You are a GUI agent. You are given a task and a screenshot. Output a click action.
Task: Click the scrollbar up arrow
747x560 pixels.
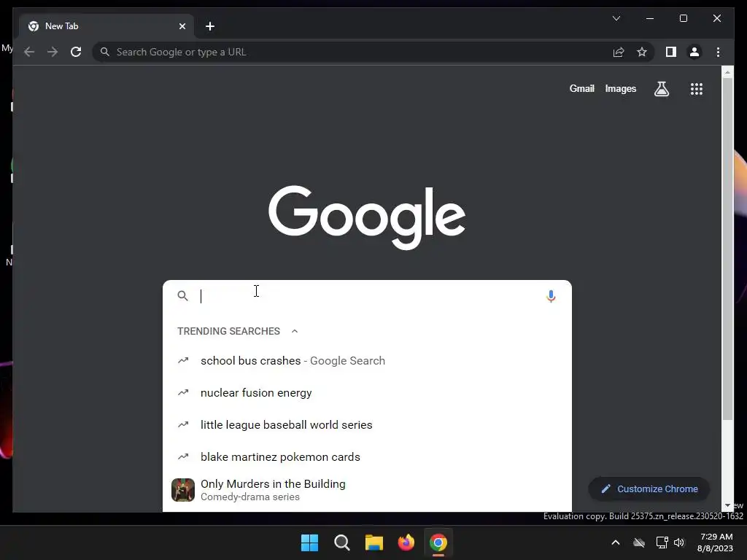(727, 72)
